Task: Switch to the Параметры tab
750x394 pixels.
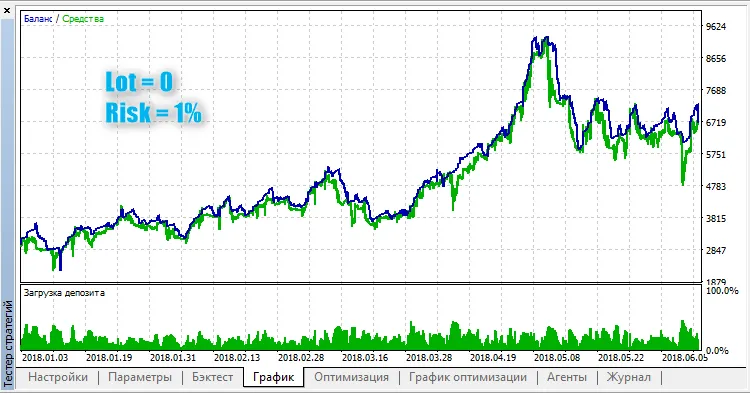Action: click(140, 377)
